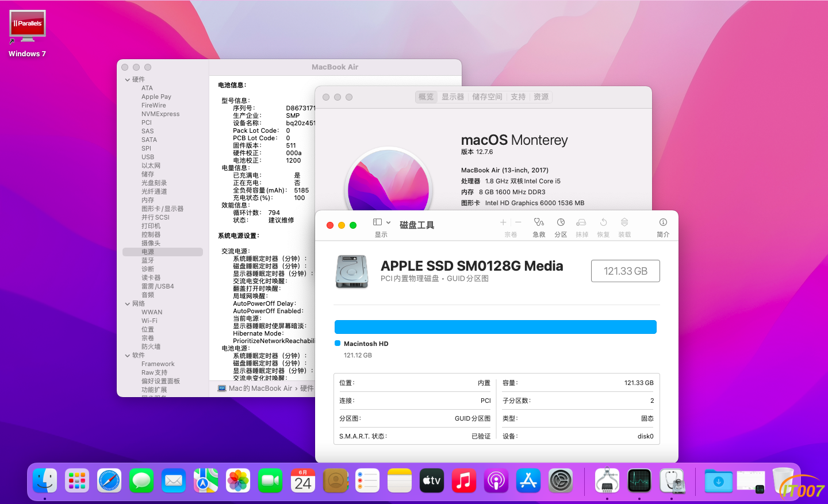Open Messages from the Dock
The width and height of the screenshot is (828, 504).
pos(141,480)
